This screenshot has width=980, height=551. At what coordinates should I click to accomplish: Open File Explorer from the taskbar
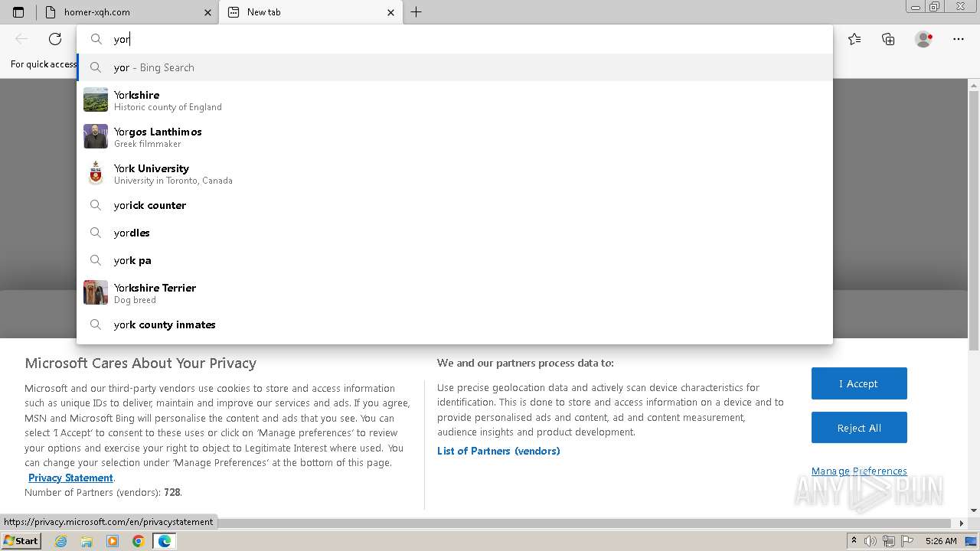[87, 541]
